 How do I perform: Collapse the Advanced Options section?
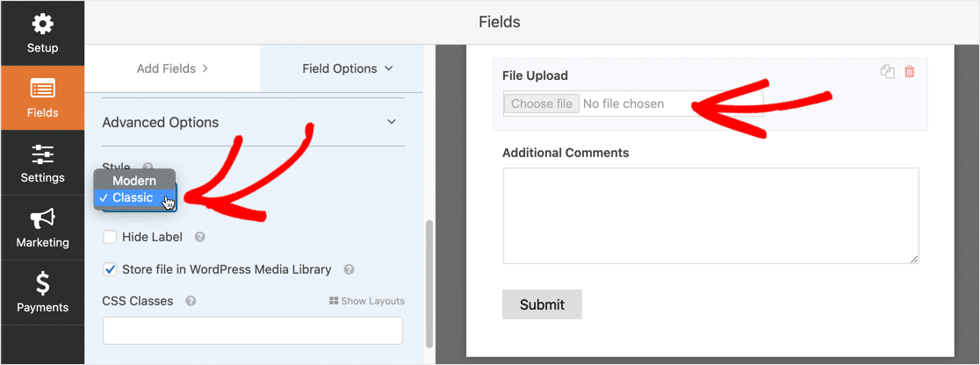392,122
